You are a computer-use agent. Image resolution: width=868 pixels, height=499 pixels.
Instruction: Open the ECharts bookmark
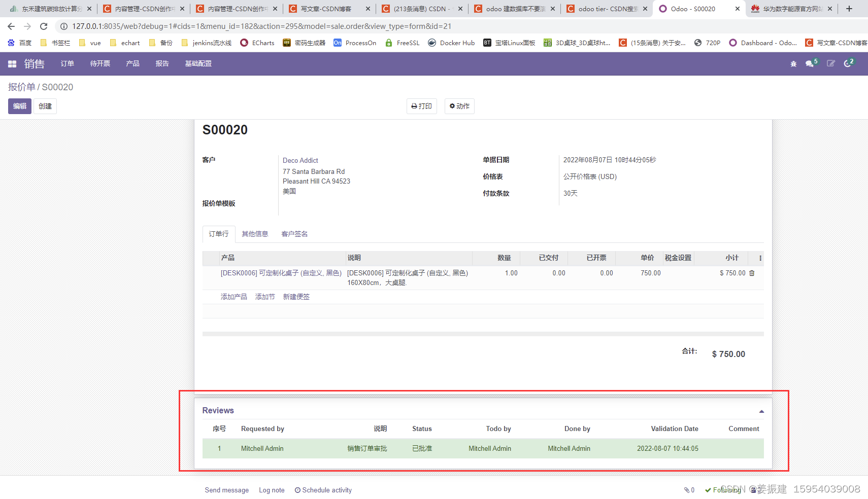tap(257, 43)
